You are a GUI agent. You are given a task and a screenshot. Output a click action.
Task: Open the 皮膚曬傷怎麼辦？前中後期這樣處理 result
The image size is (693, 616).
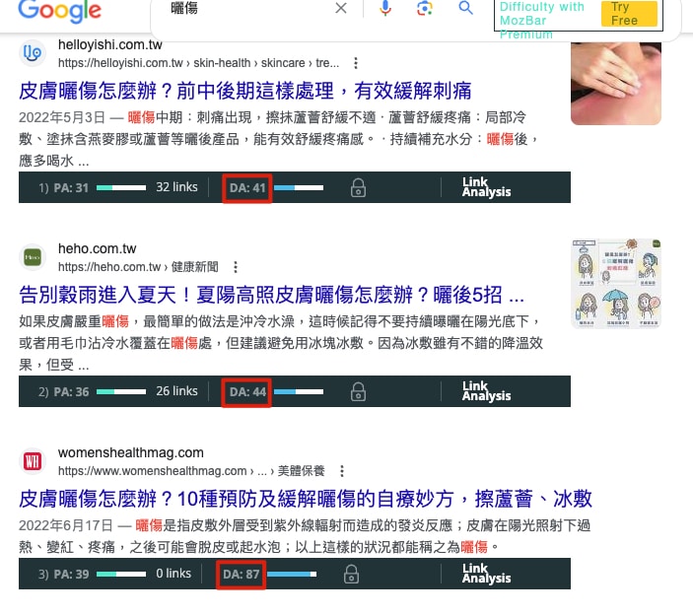[244, 91]
